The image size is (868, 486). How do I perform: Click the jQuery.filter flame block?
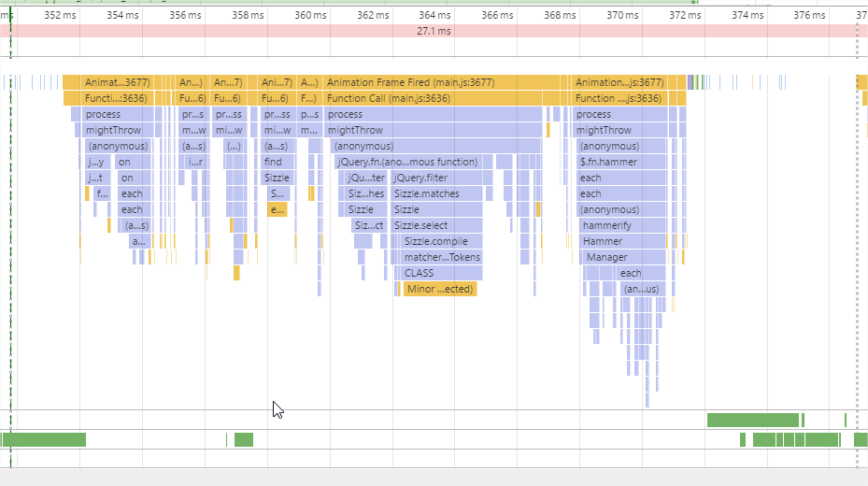(436, 178)
